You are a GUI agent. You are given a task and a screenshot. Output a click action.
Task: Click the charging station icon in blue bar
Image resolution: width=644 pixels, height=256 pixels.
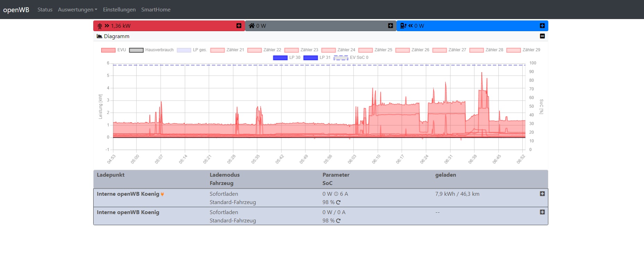403,26
